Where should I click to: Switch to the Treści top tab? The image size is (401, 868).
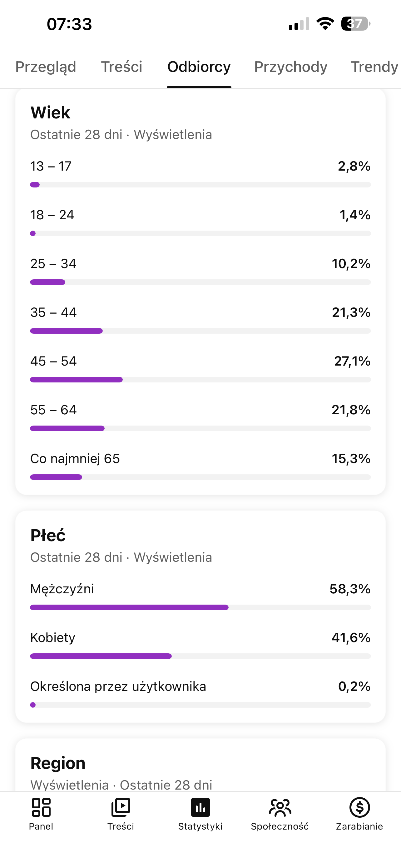(121, 66)
